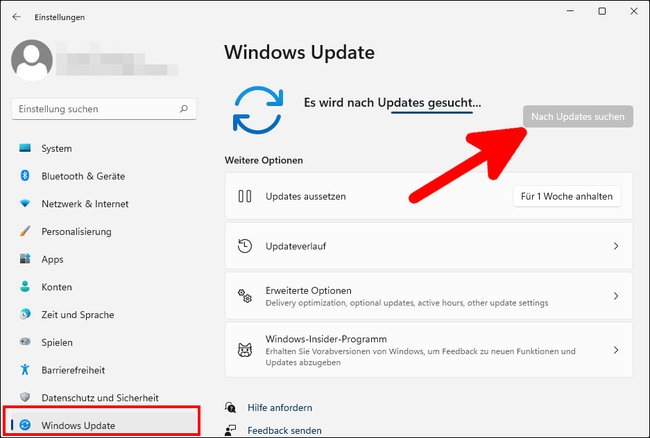Click the large blue sync arrows icon
This screenshot has height=438, width=650.
[x=258, y=110]
